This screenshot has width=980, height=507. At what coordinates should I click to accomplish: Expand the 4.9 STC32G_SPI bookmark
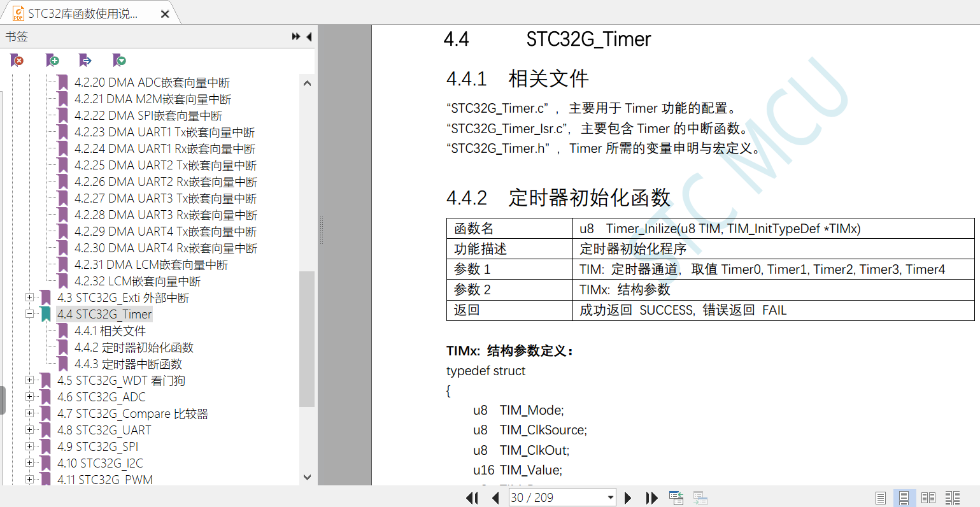pyautogui.click(x=29, y=446)
